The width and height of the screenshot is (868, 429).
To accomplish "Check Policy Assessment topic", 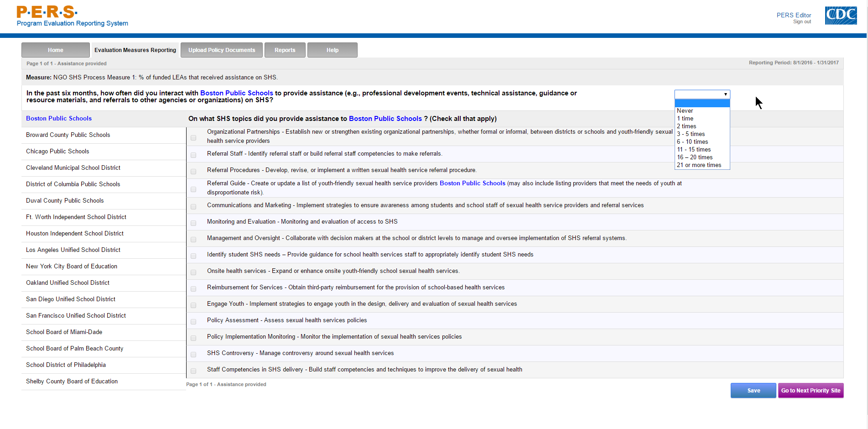I will [193, 322].
